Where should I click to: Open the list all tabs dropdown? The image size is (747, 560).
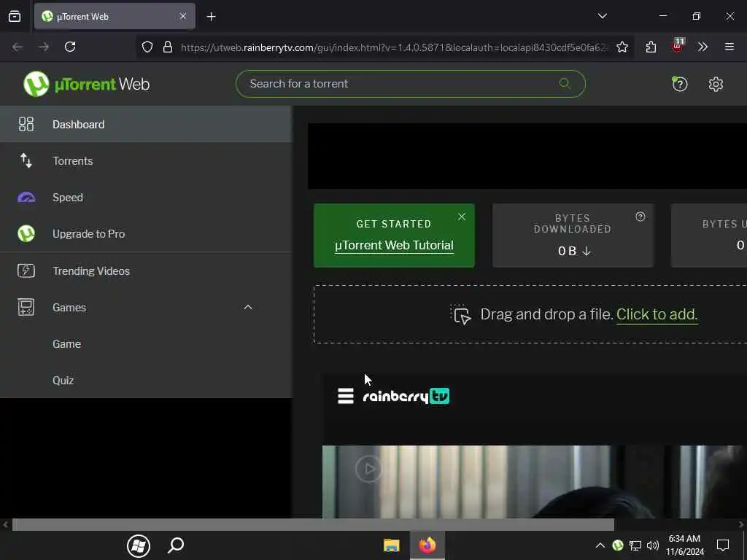602,16
